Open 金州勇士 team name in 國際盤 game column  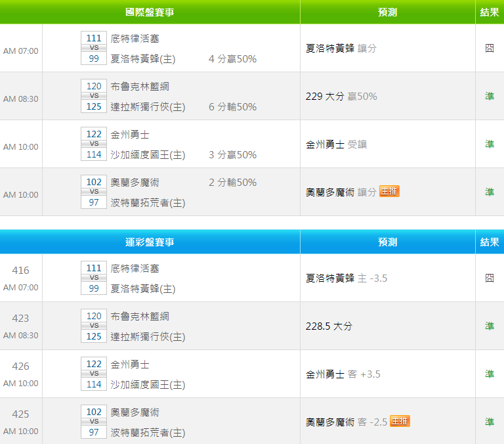[x=130, y=135]
